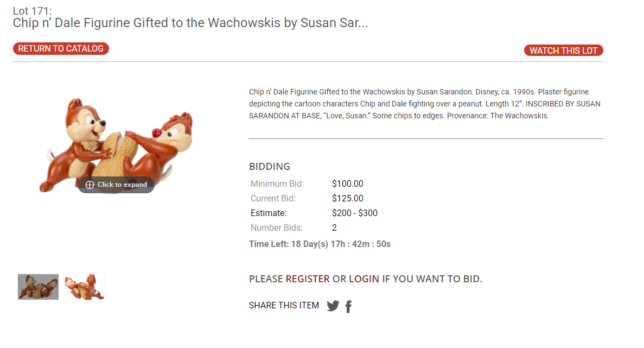Click the Estimate range $200 - $300
The width and height of the screenshot is (644, 348).
(x=355, y=213)
